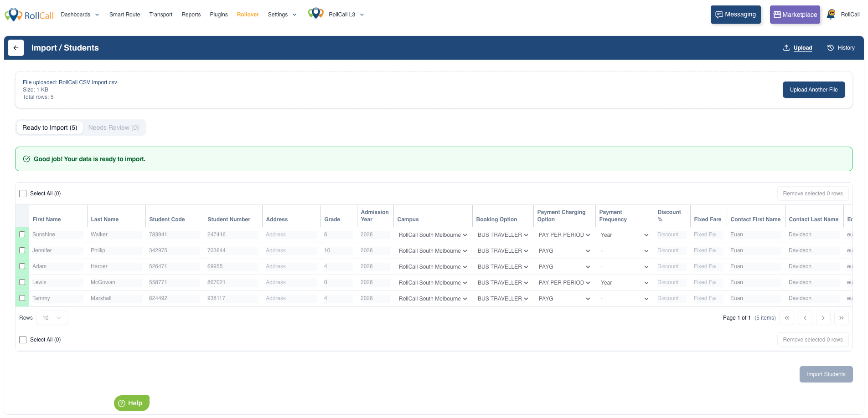Viewport: 868px width, 418px height.
Task: Open Payment Charging Option for Adam Harper
Action: click(564, 267)
